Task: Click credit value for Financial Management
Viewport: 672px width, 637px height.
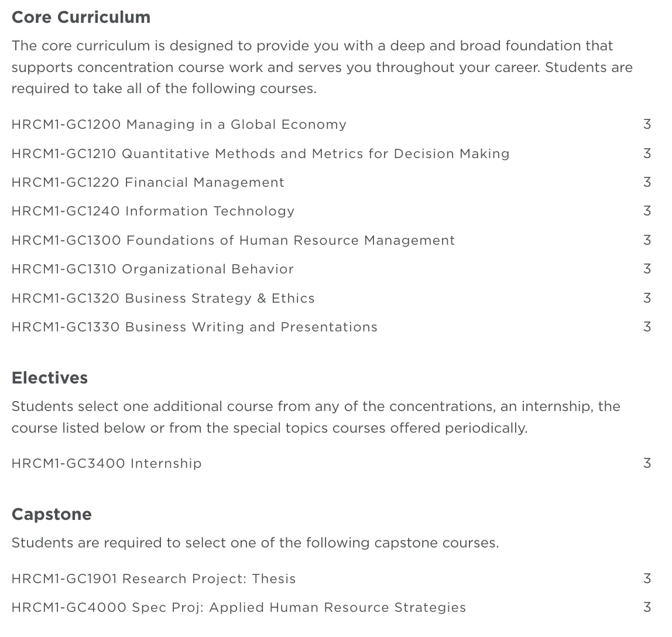Action: (x=647, y=183)
